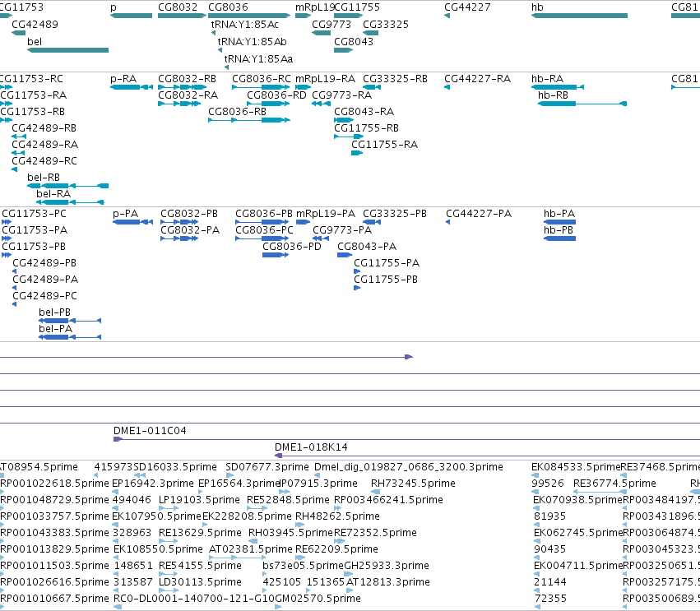Viewport: 700px width, 611px height.
Task: Select protein CG9773-PA
Action: coord(342,230)
